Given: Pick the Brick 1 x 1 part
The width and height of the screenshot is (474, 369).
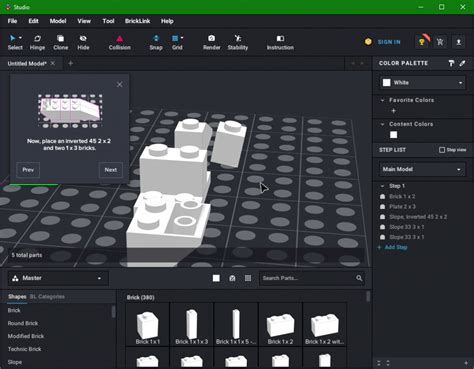Looking at the screenshot, I should coord(147,324).
